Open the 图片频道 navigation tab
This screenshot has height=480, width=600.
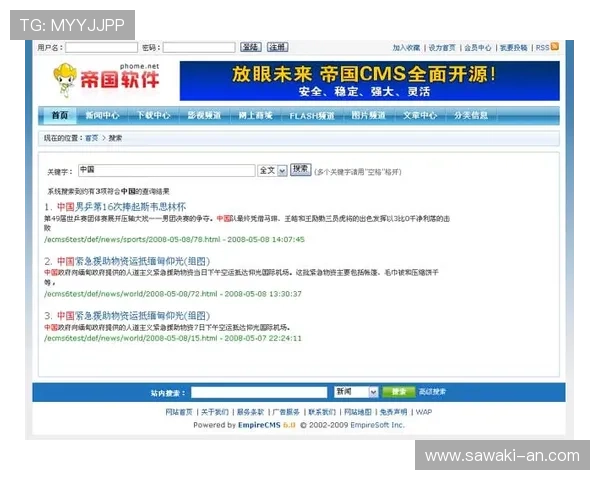click(x=368, y=115)
